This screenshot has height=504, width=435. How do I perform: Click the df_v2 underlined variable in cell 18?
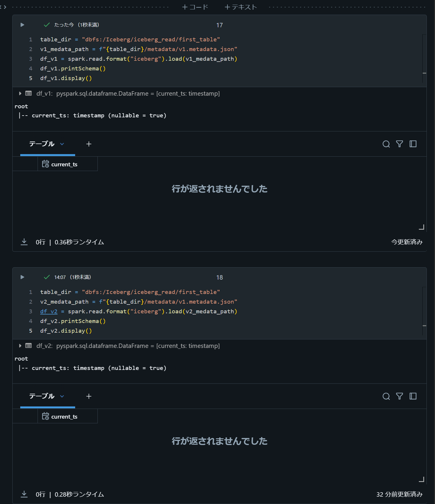(x=49, y=312)
